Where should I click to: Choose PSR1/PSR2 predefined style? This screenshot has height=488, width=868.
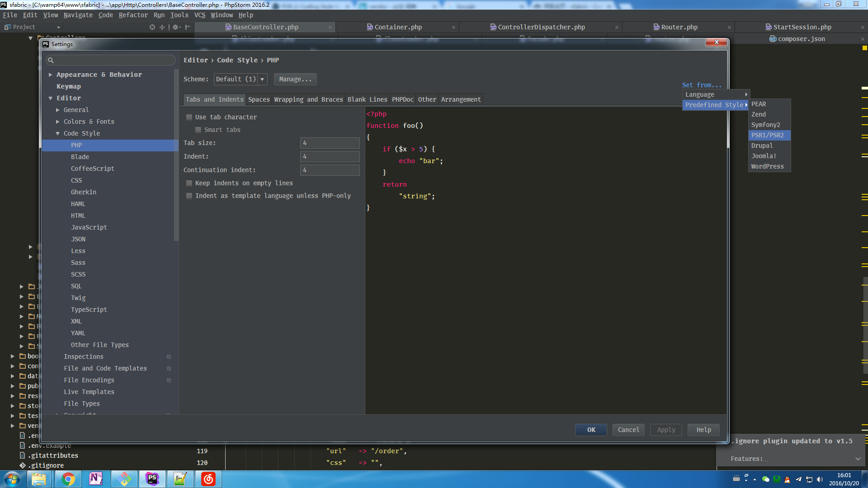click(769, 135)
